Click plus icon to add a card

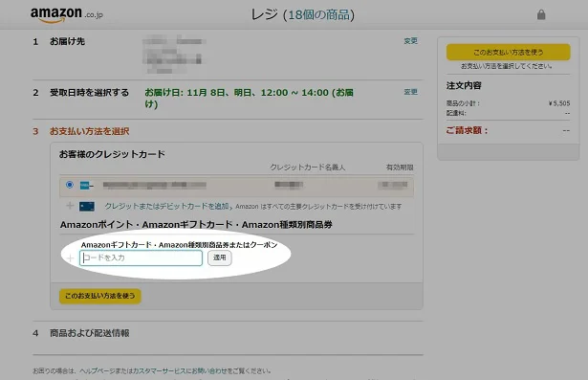(70, 206)
